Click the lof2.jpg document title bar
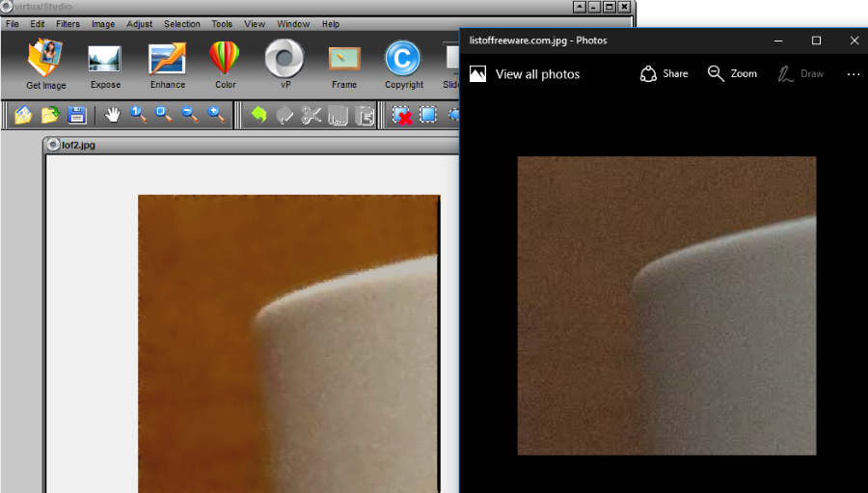Image resolution: width=868 pixels, height=493 pixels. [252, 145]
